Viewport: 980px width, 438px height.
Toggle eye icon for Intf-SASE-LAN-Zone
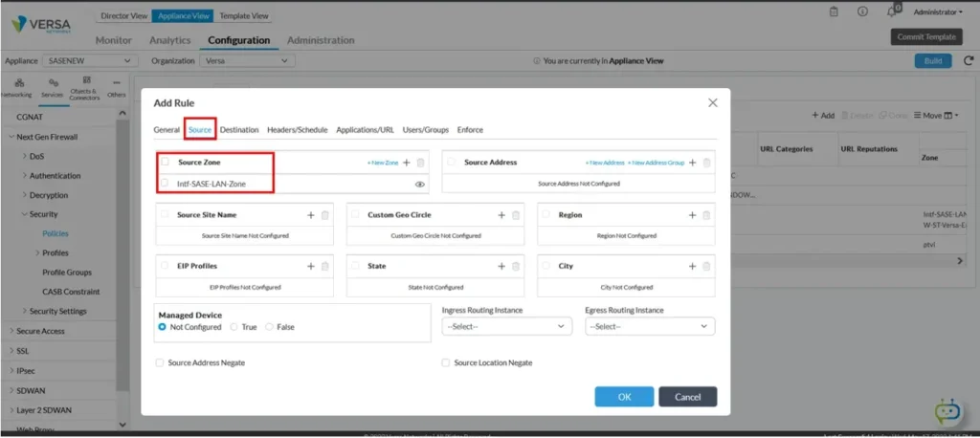[x=419, y=183]
